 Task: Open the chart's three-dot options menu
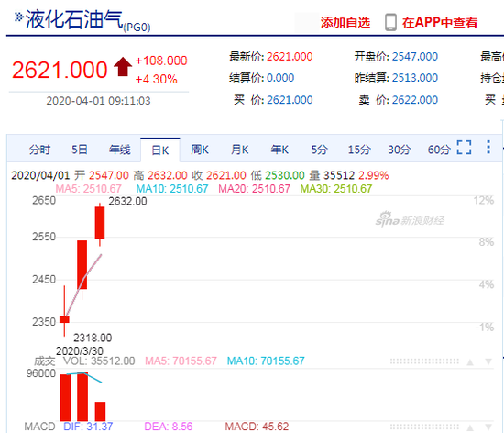point(488,147)
